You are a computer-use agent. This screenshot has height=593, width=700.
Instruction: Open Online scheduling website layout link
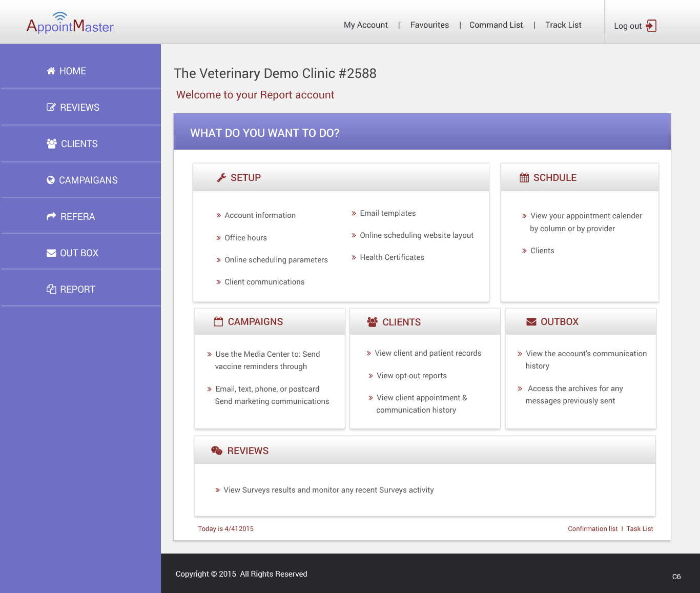[417, 235]
